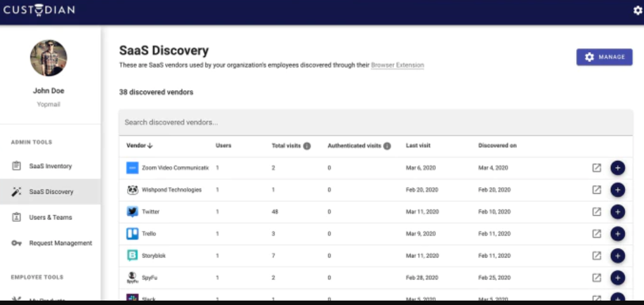The width and height of the screenshot is (644, 305).
Task: Open Wishpond Technologies external link icon
Action: tap(596, 190)
